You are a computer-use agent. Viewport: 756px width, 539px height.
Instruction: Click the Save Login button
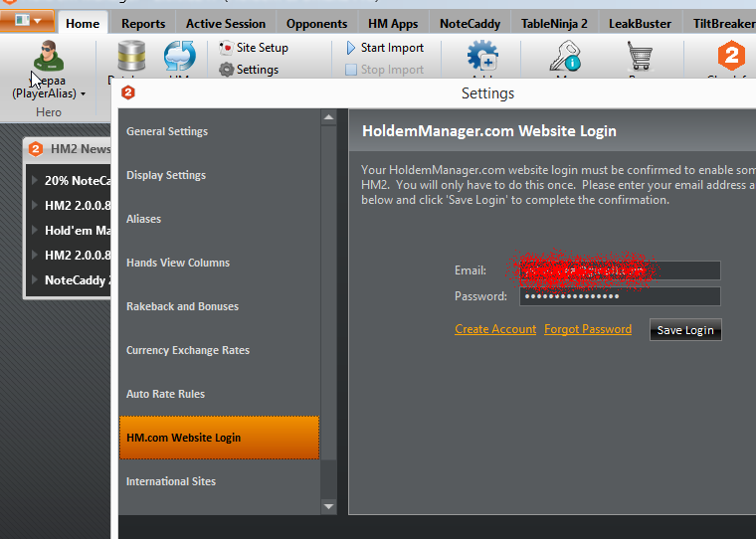(x=685, y=330)
